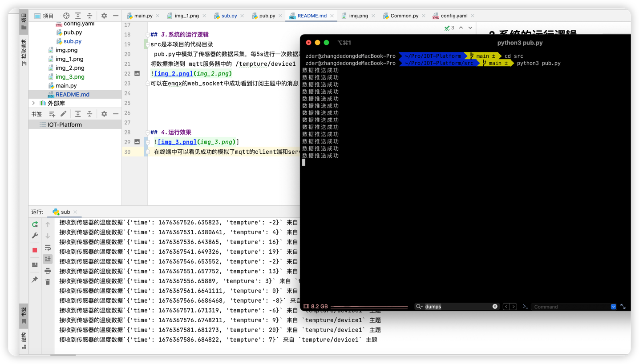
Task: Clear the console with the trash icon
Action: [48, 282]
